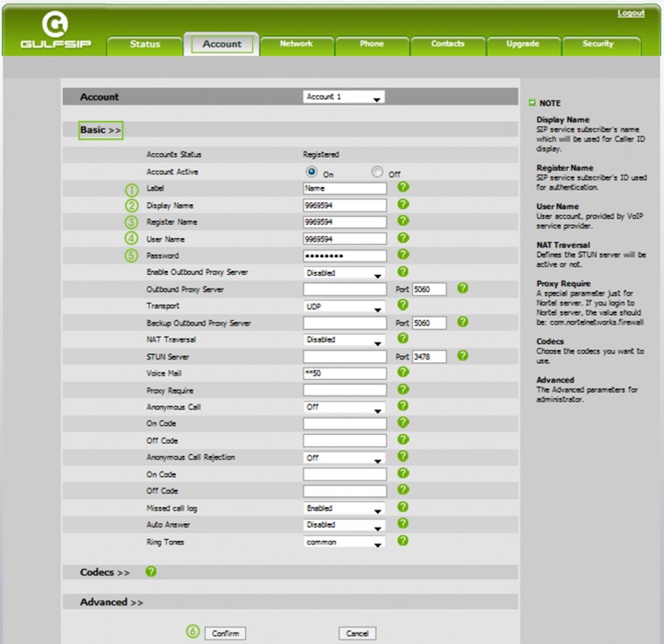Switch to the Status tab
The image size is (664, 644).
click(145, 45)
